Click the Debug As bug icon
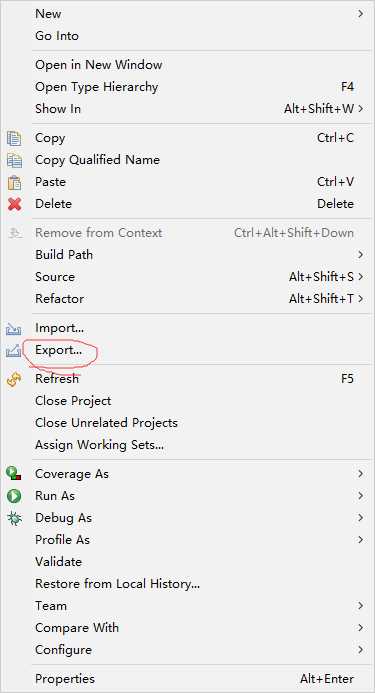Image resolution: width=375 pixels, height=693 pixels. pyautogui.click(x=14, y=518)
